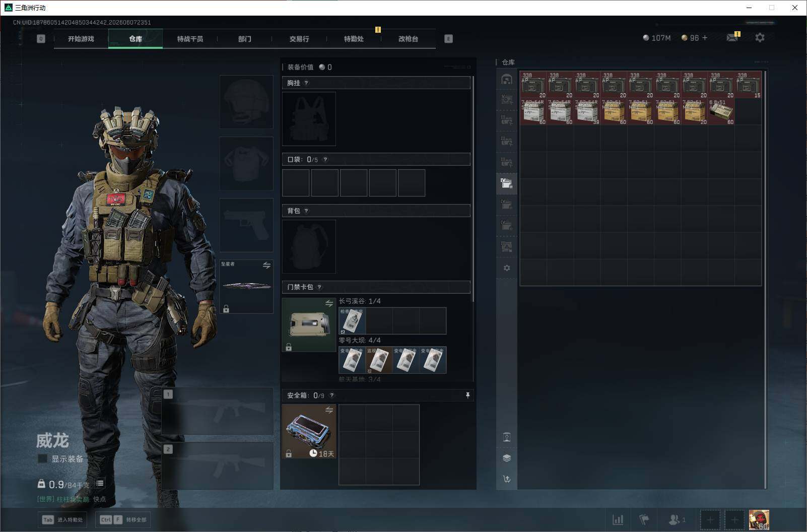Select the empty backpack slot

(309, 247)
